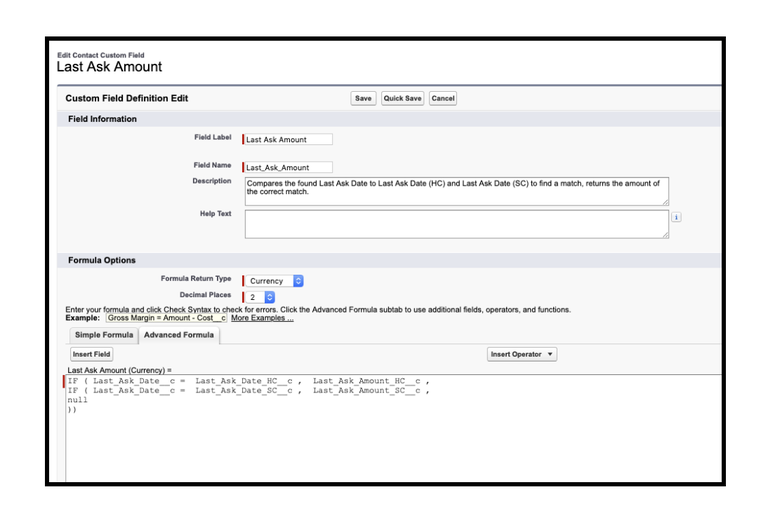The image size is (768, 513).
Task: Switch to the Simple Formula tab
Action: click(104, 335)
